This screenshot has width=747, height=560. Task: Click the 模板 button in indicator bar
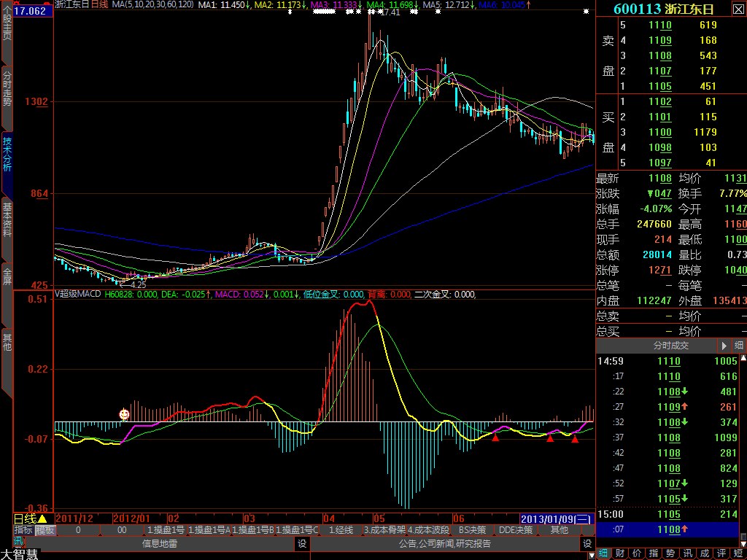click(x=45, y=530)
